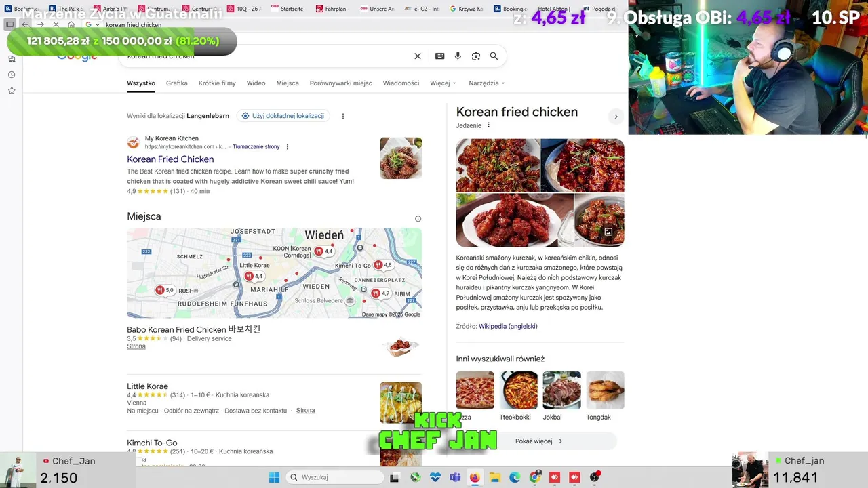Open the health monitor heart taskbar icon
The image size is (868, 488).
(x=435, y=477)
